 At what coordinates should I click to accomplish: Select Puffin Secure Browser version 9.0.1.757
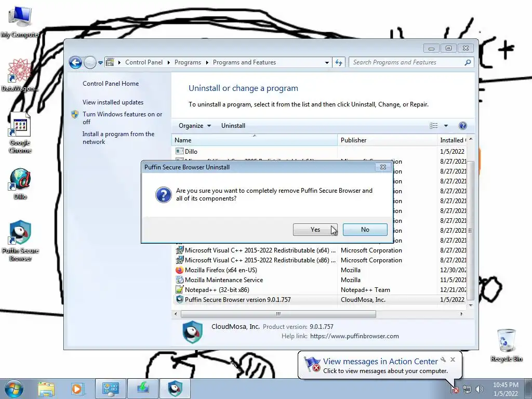(321, 300)
